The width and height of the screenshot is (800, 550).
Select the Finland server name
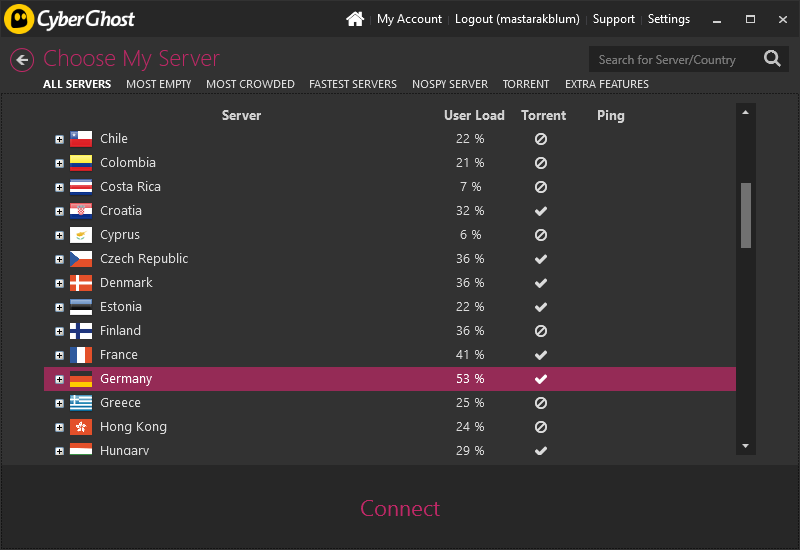[120, 331]
